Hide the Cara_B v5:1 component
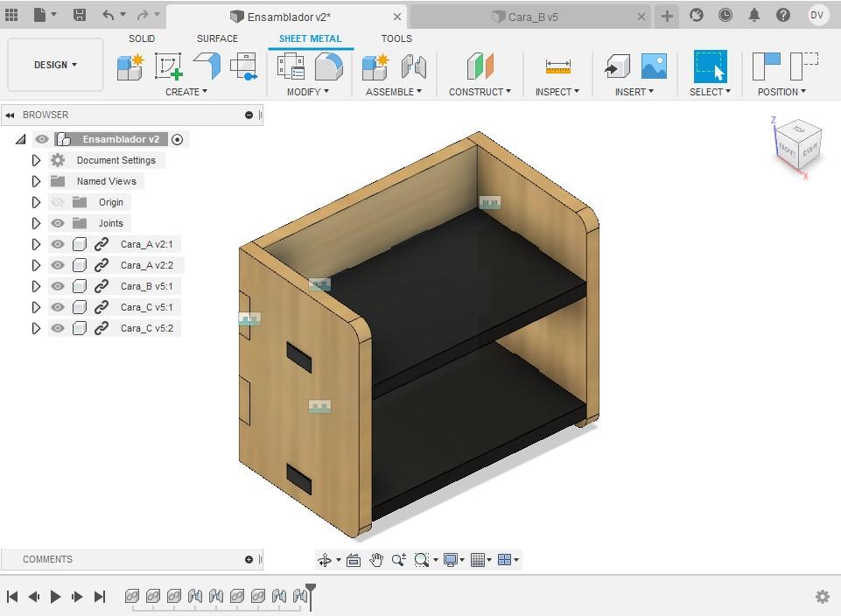Image resolution: width=841 pixels, height=616 pixels. 58,286
